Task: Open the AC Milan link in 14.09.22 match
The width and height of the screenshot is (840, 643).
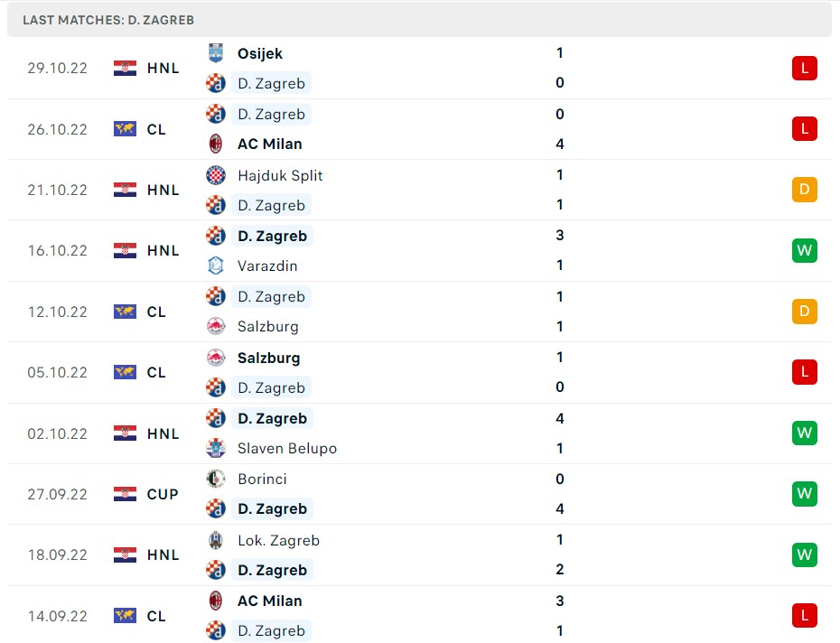Action: 269,601
